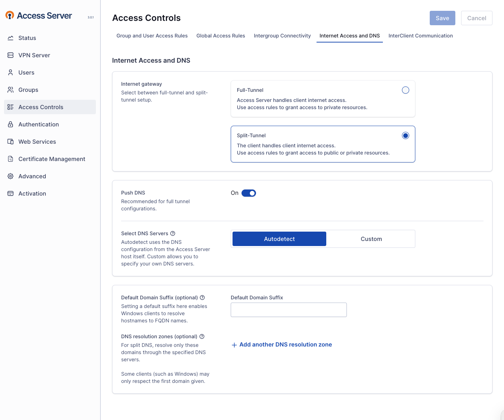The height and width of the screenshot is (420, 504).
Task: Click the Advanced gear icon
Action: [x=10, y=176]
